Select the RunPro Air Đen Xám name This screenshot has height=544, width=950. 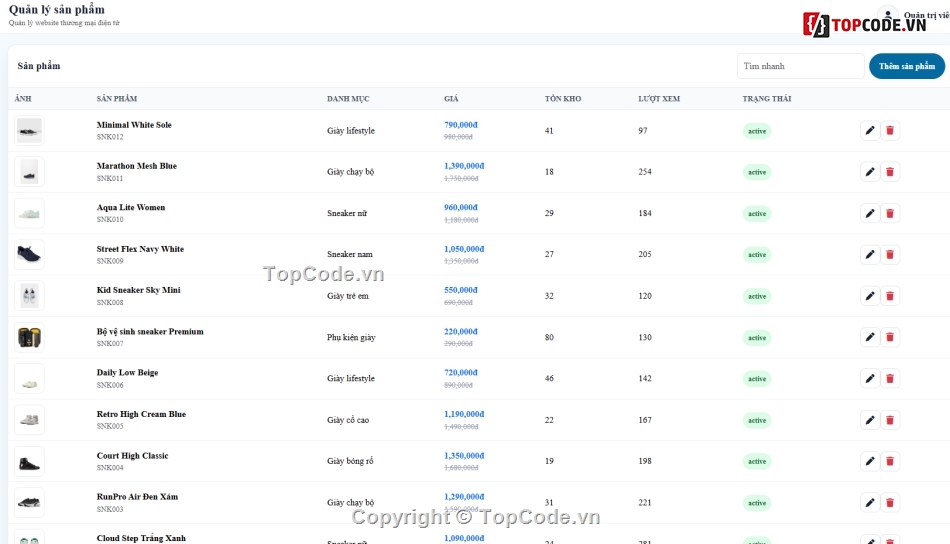pos(137,497)
